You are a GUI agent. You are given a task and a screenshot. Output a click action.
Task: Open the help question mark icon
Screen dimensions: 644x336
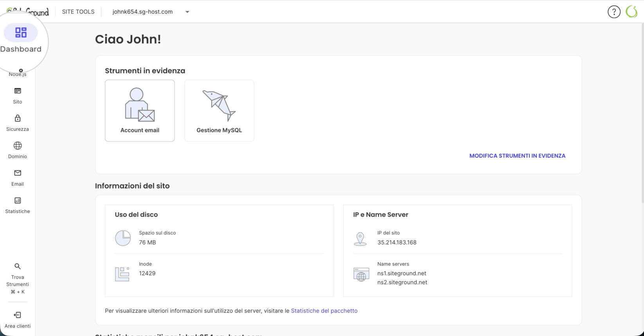coord(614,12)
